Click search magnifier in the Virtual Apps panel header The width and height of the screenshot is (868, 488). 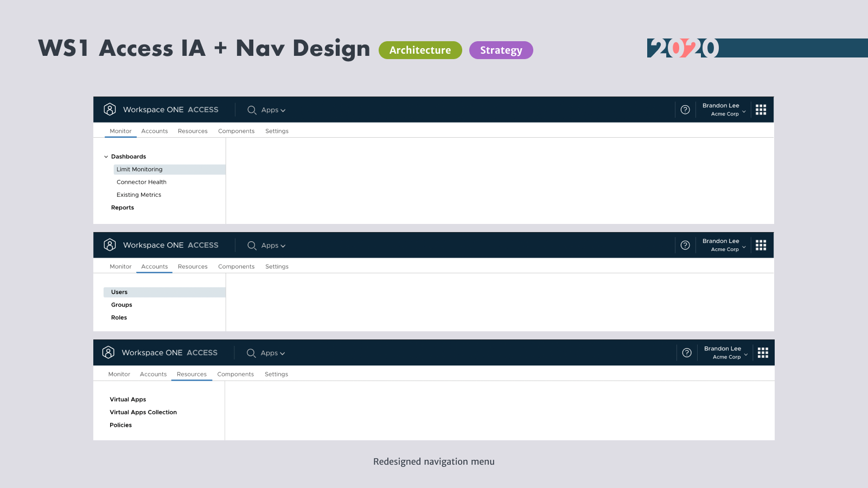pos(251,353)
